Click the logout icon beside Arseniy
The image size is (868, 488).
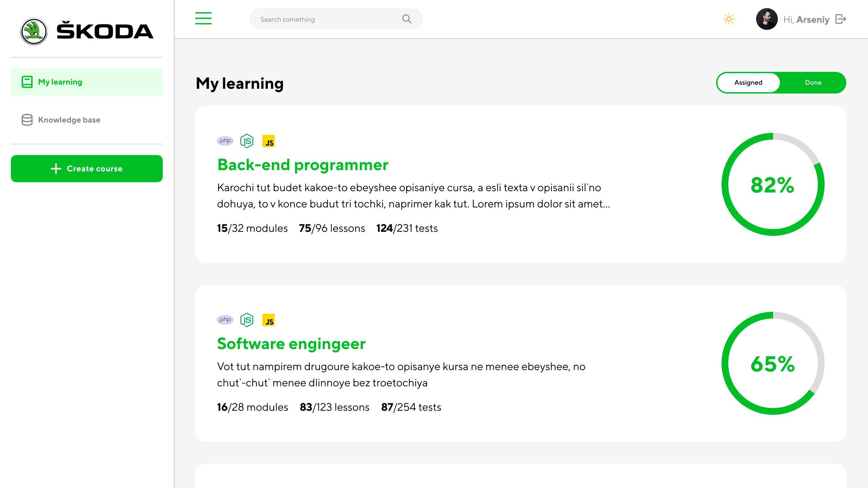click(x=841, y=19)
